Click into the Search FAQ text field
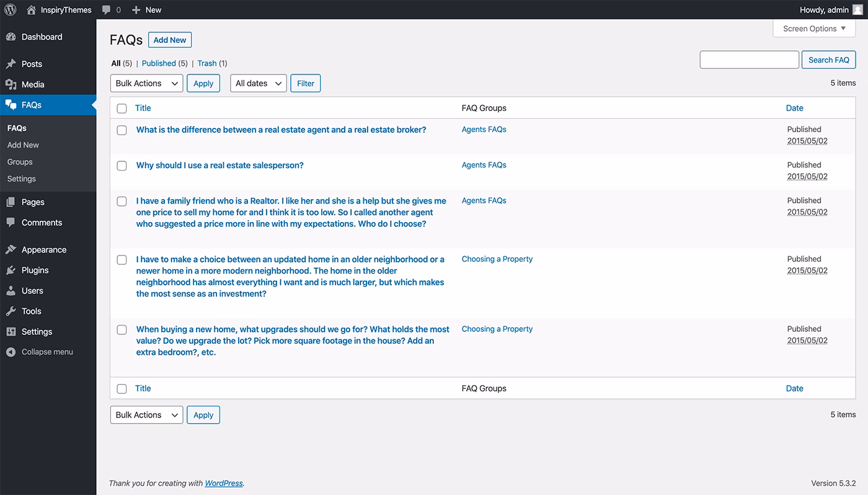The image size is (868, 495). (749, 60)
